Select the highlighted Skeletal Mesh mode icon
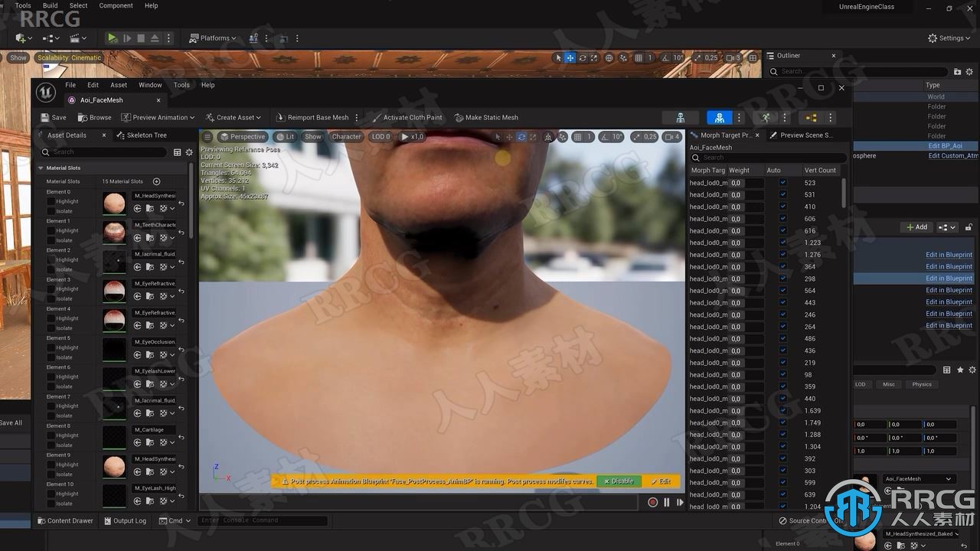 click(x=719, y=117)
